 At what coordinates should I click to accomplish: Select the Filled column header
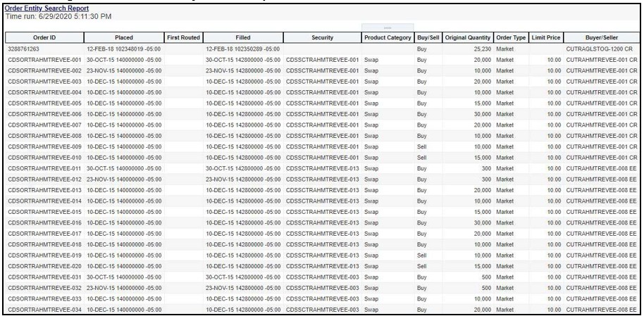[243, 38]
